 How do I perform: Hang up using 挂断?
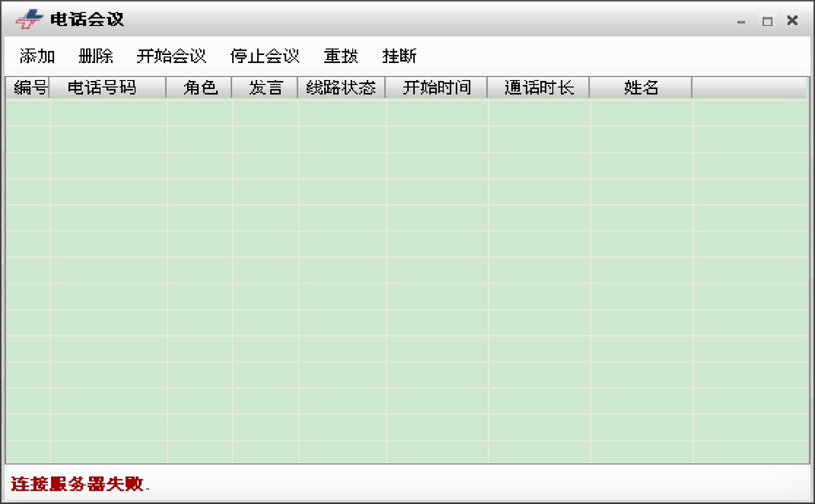click(399, 56)
